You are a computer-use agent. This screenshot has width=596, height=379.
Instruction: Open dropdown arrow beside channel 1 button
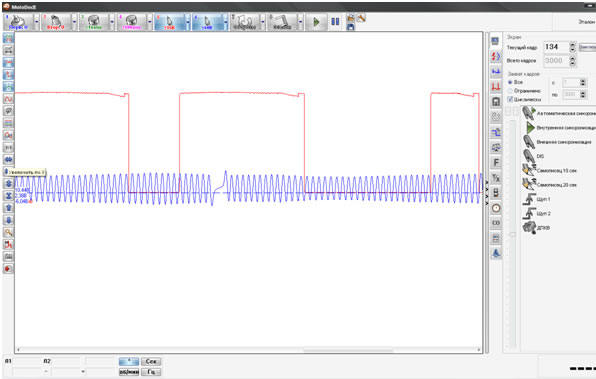point(36,22)
